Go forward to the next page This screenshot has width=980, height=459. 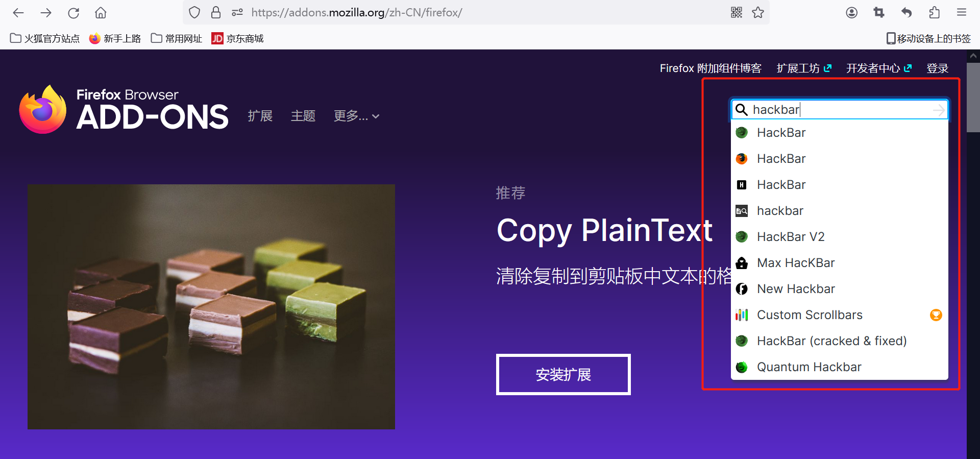46,13
